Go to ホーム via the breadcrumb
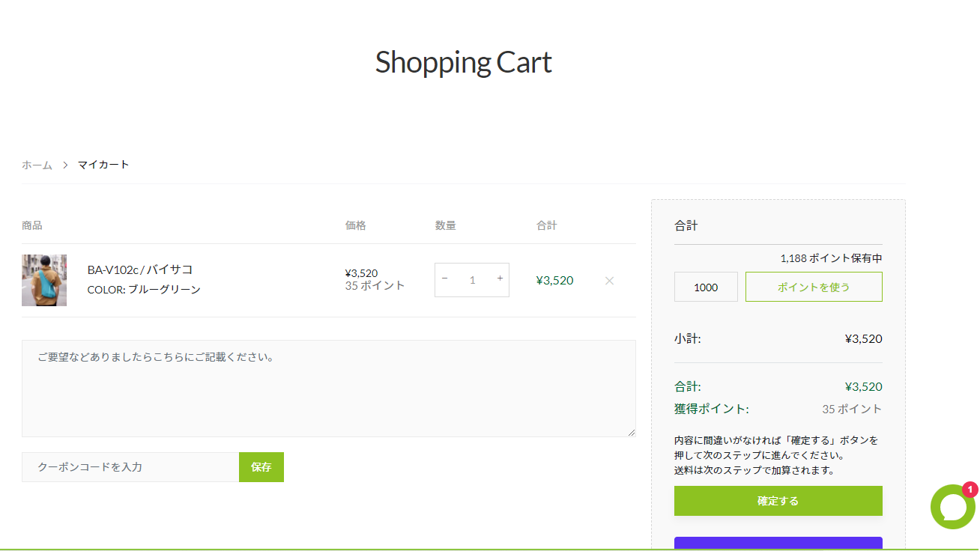 tap(37, 165)
